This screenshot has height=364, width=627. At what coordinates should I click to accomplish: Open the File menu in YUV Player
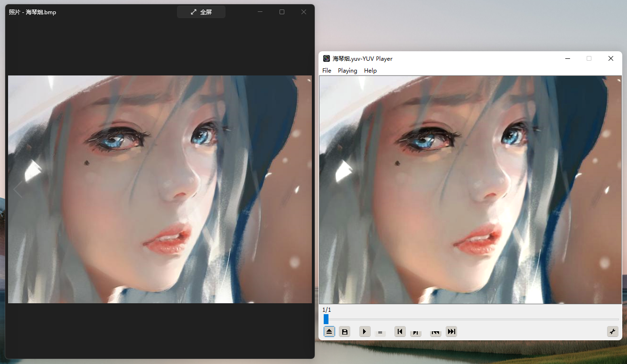[327, 70]
